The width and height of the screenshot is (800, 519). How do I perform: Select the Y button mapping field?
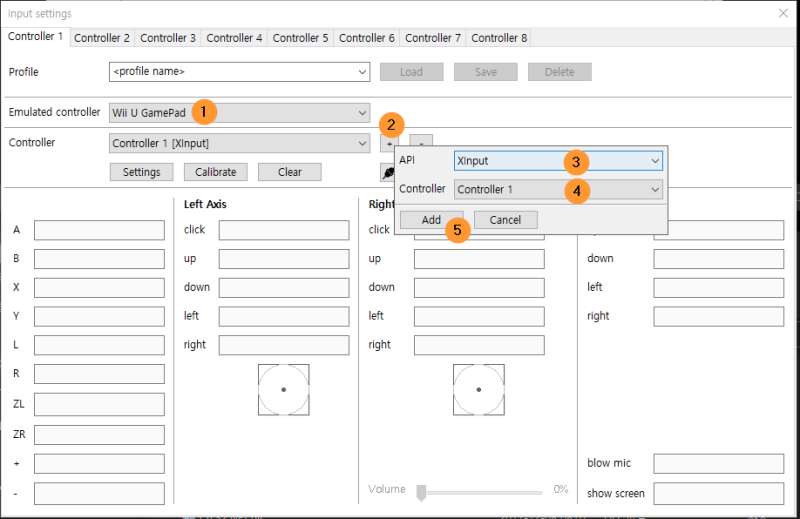(99, 316)
